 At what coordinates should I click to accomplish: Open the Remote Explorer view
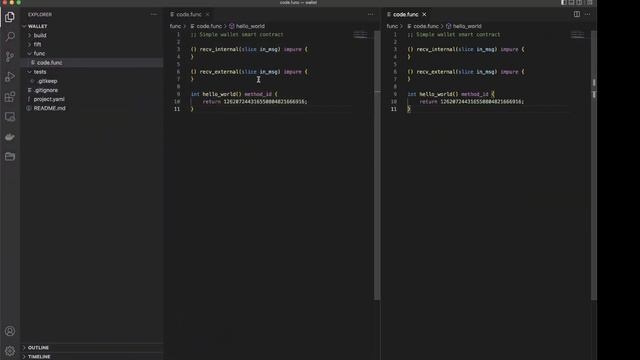10,117
